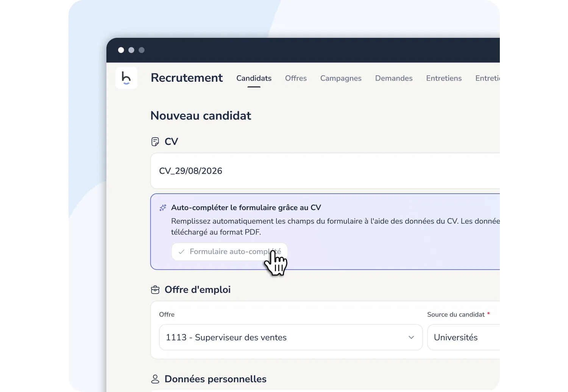Click the chevron in the Offre dropdown
Screen dimensions: 568x392
click(x=411, y=338)
